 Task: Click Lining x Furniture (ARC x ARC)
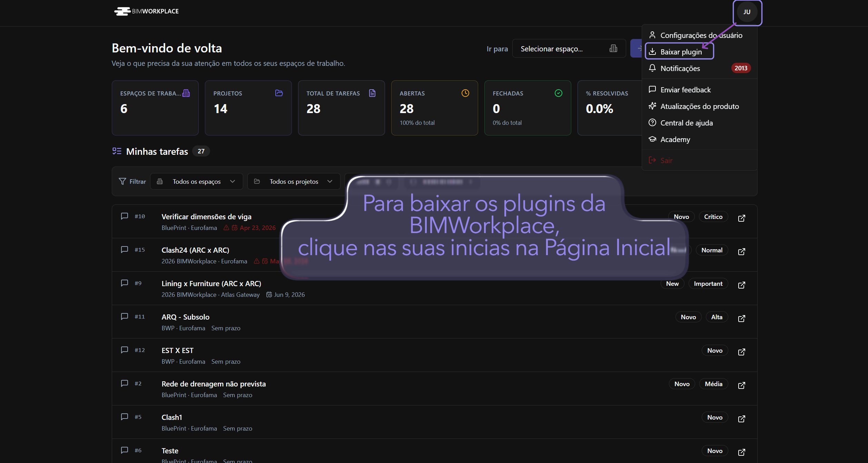click(211, 283)
